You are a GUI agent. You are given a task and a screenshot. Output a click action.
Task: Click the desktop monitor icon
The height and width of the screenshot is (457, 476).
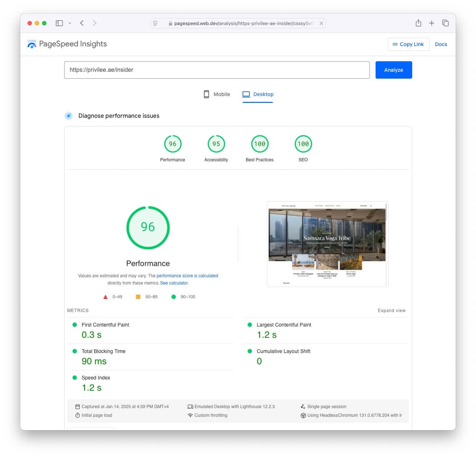[246, 94]
